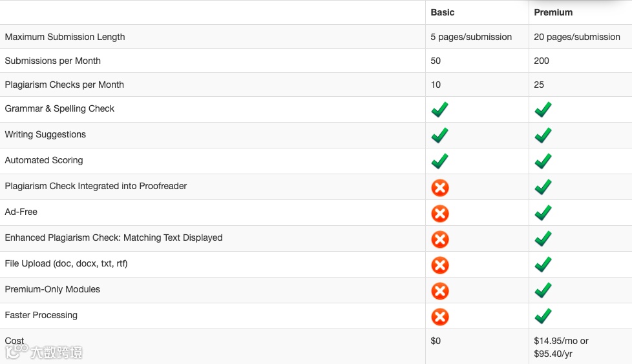Click the Basic red X for Ad-Free

[x=440, y=214]
